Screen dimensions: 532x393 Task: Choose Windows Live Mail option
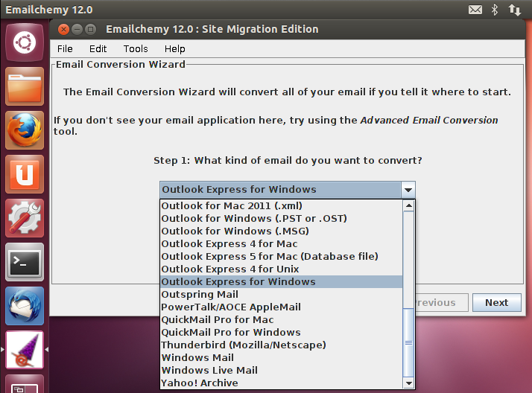[281, 371]
